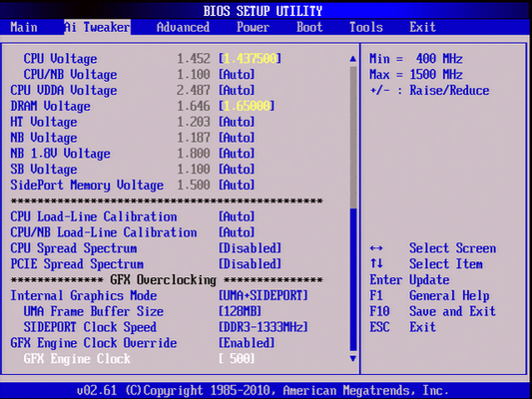
Task: Click scrollbar down arrow
Action: click(353, 358)
